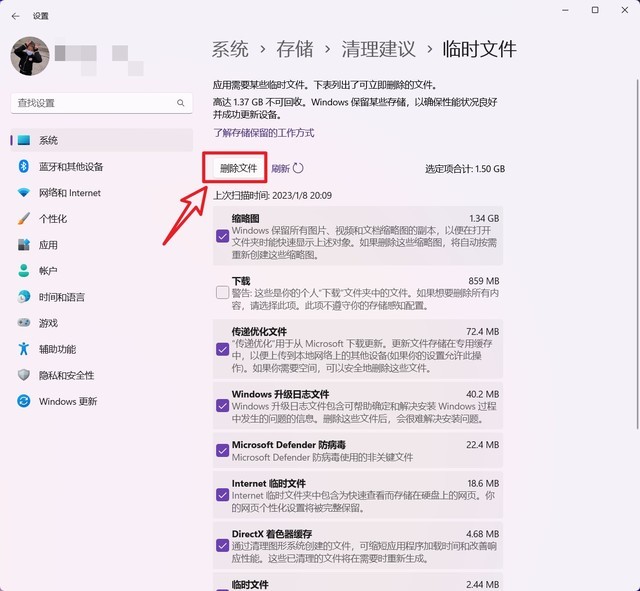640x591 pixels.
Task: Select the 时间和语言 label in sidebar
Action: (62, 297)
